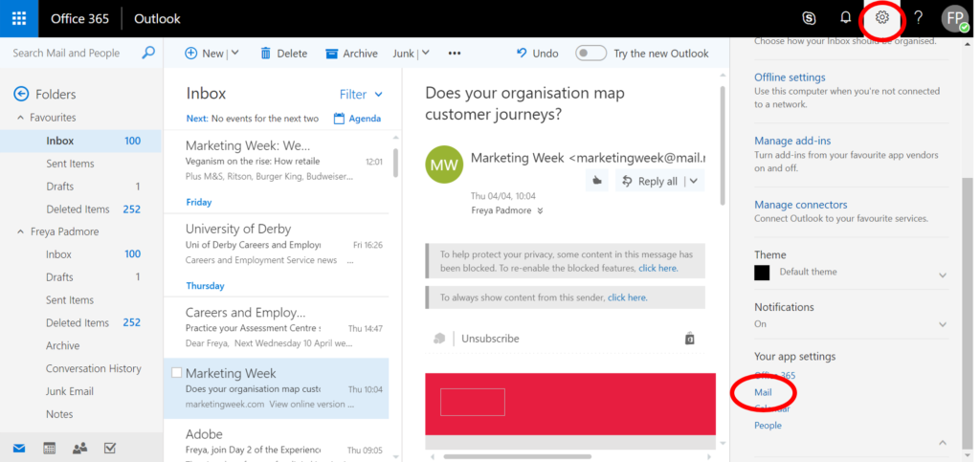The image size is (980, 462).
Task: Expand recipient details chevrons by Freya Padmore
Action: (x=540, y=211)
